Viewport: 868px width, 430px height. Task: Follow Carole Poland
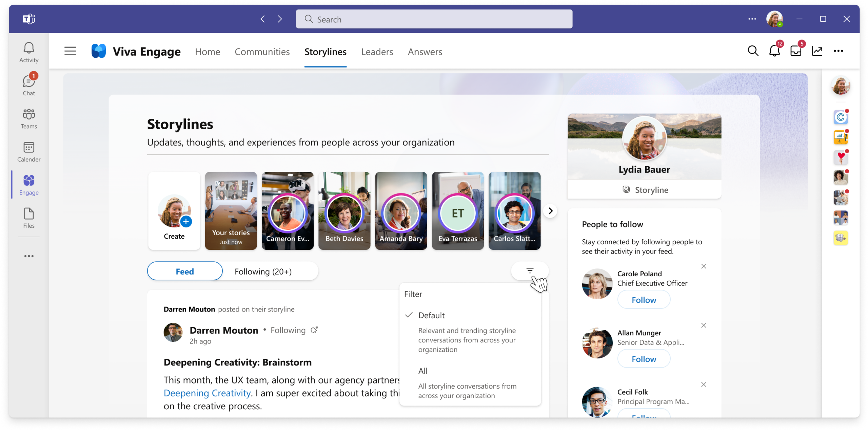644,300
